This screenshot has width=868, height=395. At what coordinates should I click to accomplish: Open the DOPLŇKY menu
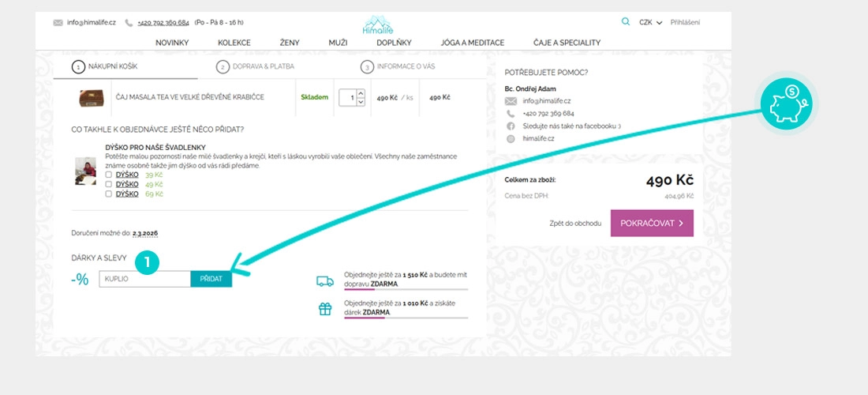(394, 43)
